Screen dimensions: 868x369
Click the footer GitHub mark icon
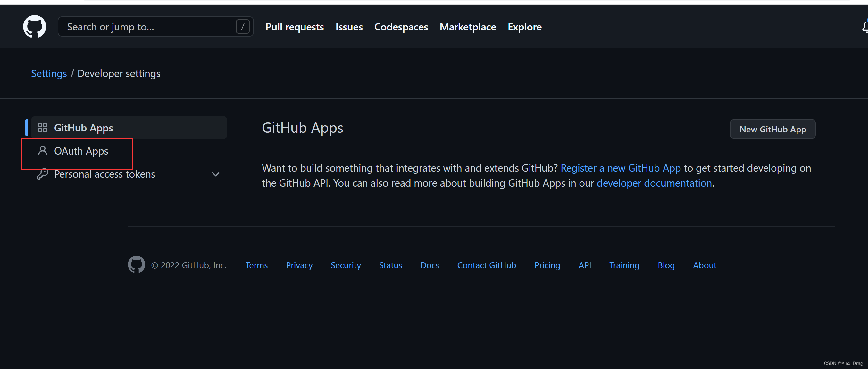pyautogui.click(x=137, y=265)
